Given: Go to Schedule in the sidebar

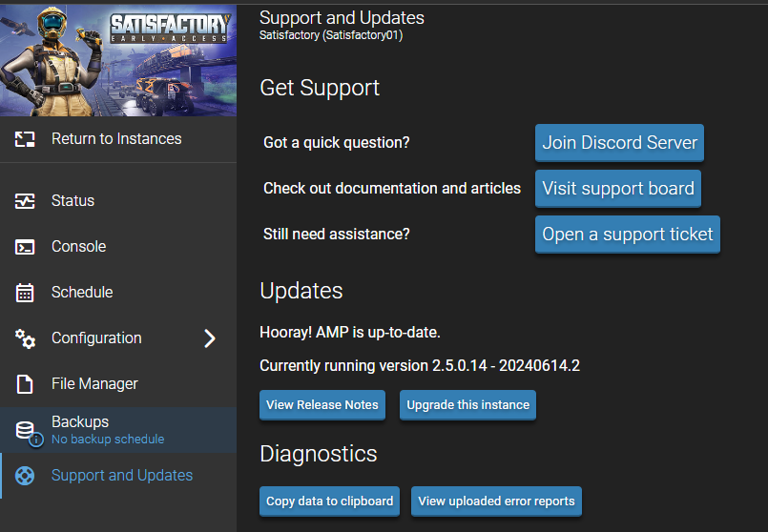Looking at the screenshot, I should (x=118, y=292).
